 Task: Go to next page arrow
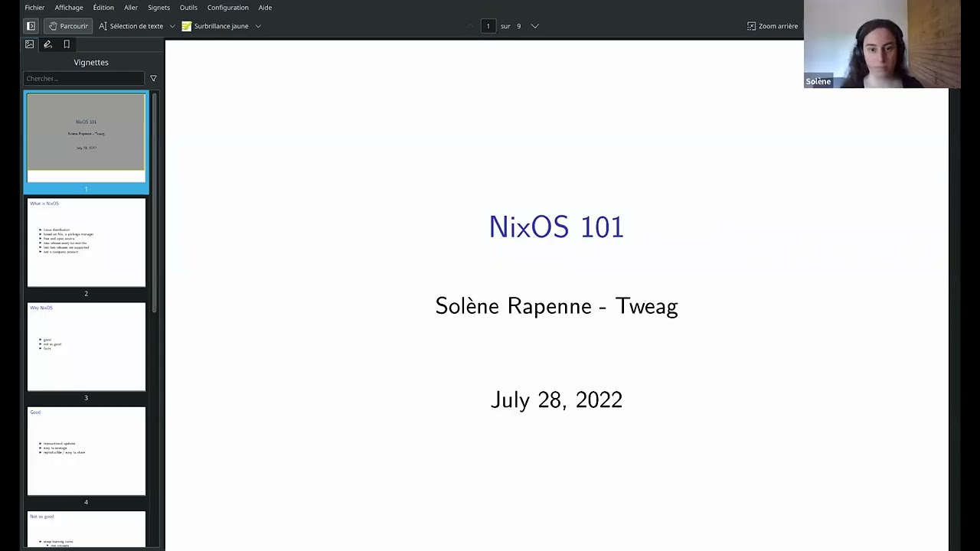535,26
